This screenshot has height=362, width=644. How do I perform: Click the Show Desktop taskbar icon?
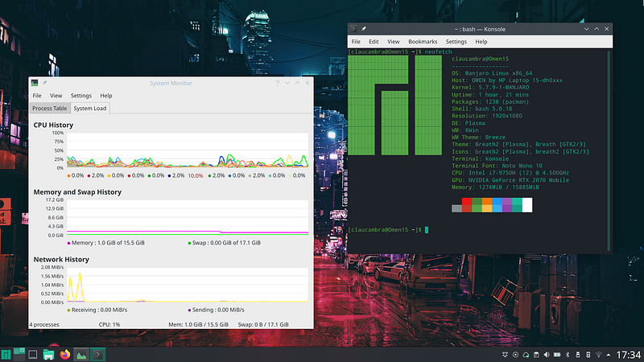(33, 355)
